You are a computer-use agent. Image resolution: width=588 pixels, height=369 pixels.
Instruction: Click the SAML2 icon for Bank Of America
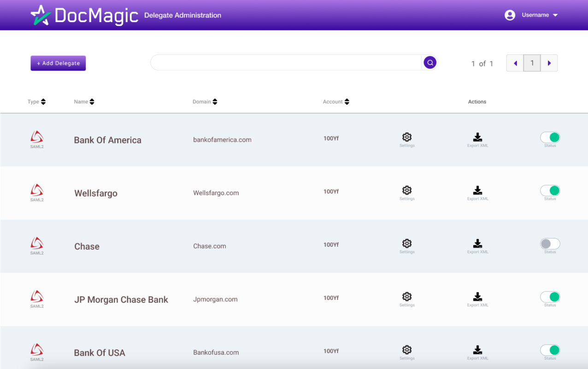[37, 139]
